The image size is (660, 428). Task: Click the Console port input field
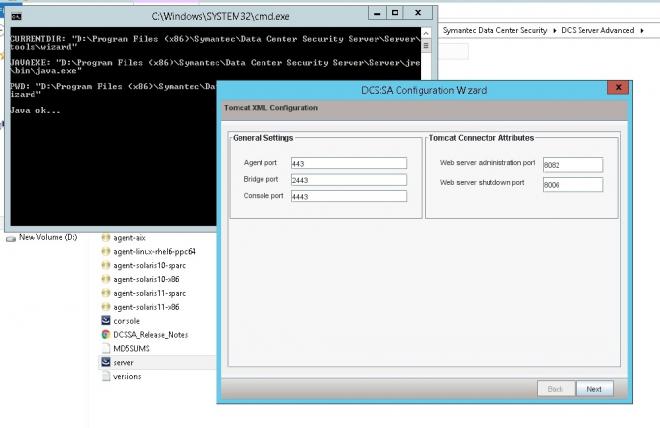pyautogui.click(x=349, y=196)
